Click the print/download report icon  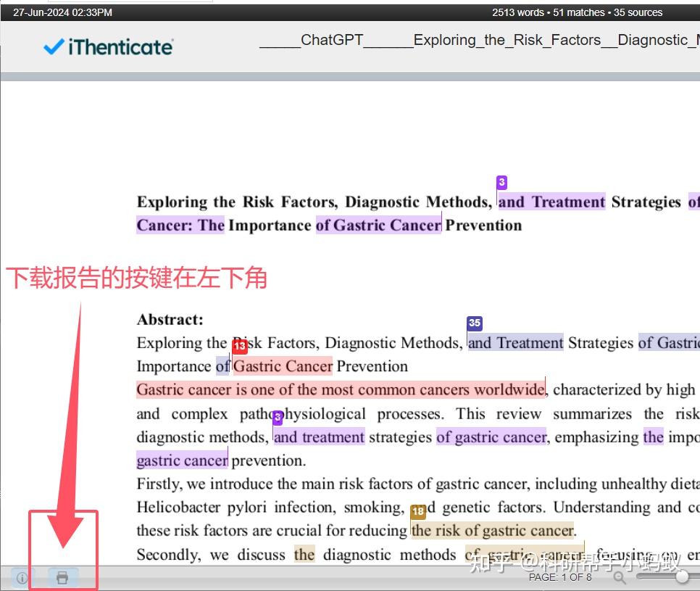(x=62, y=578)
